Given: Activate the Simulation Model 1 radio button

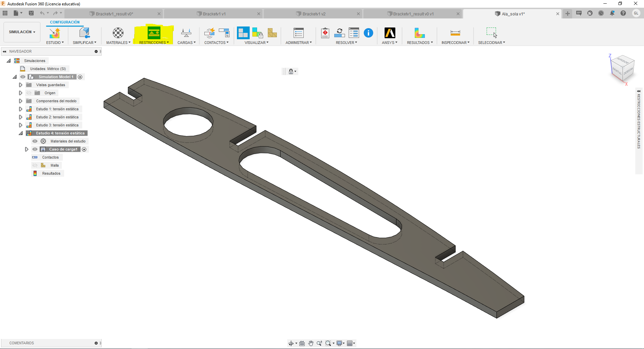Looking at the screenshot, I should pos(80,77).
